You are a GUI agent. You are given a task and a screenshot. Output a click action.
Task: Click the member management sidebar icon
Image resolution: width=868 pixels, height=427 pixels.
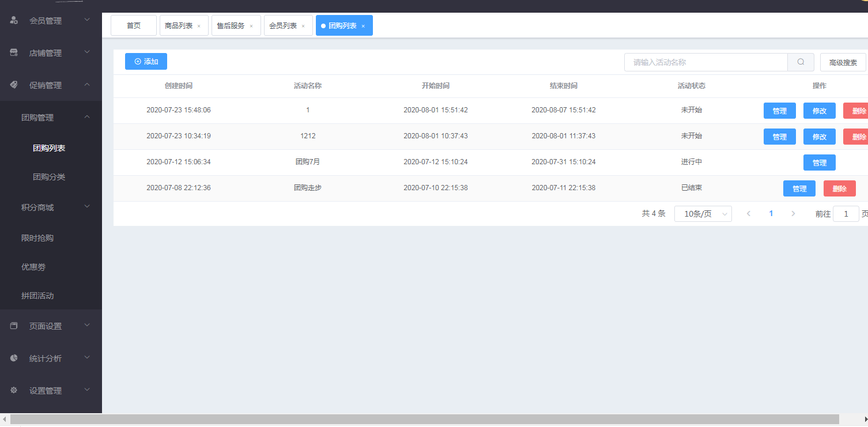pos(14,21)
